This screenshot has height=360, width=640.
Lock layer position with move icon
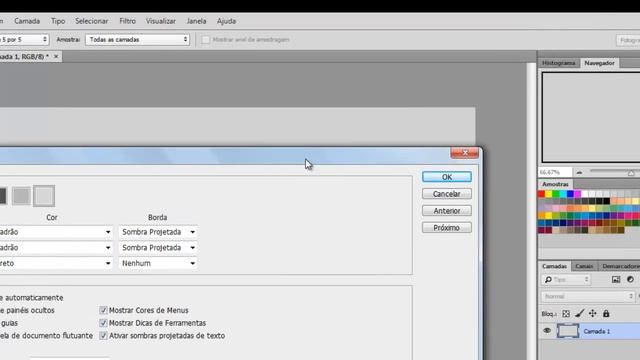pyautogui.click(x=593, y=314)
